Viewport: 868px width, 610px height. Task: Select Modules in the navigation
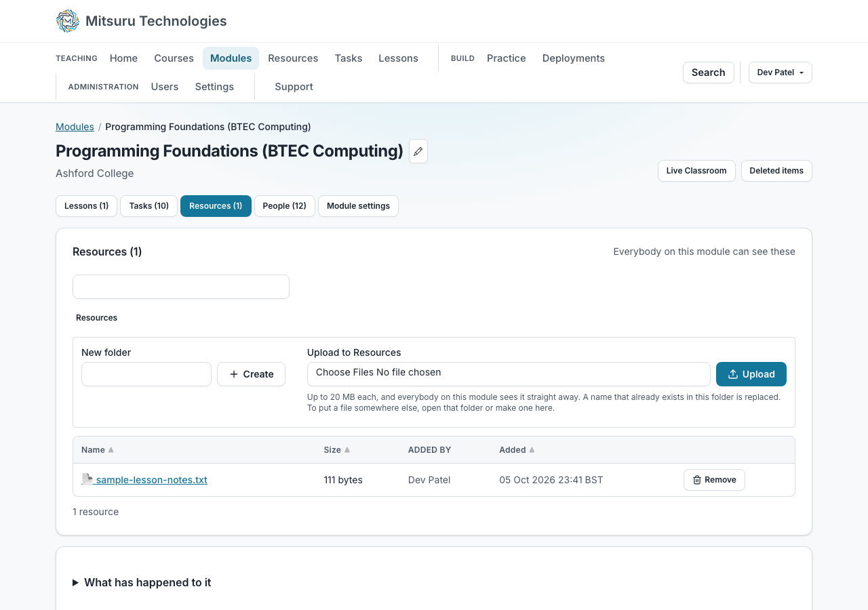(x=231, y=58)
